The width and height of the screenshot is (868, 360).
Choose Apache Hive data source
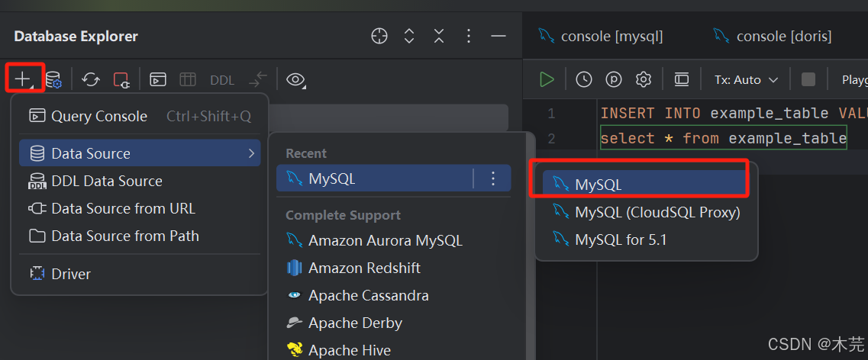(x=393, y=351)
